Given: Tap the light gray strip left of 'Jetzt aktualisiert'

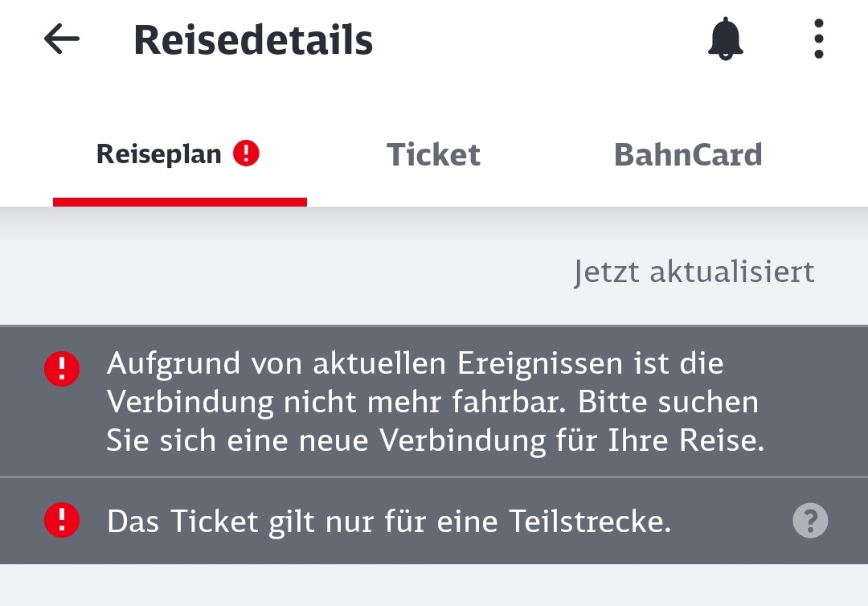Looking at the screenshot, I should (x=281, y=272).
